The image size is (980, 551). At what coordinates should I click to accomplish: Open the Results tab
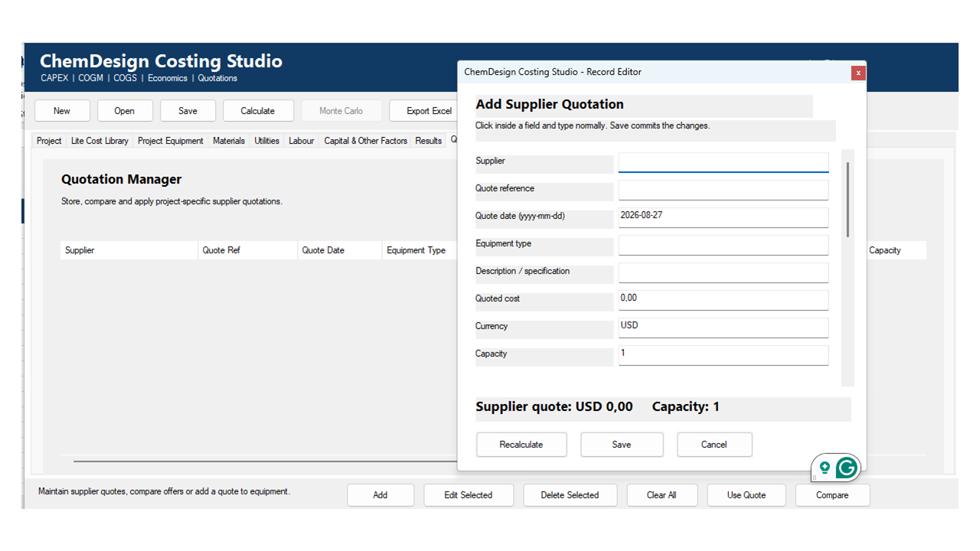(429, 141)
